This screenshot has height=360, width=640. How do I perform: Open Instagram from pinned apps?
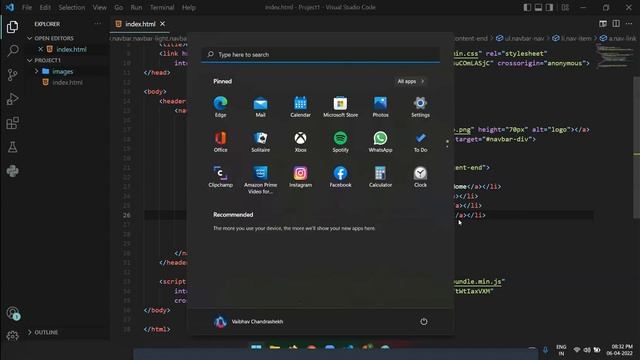click(x=300, y=177)
